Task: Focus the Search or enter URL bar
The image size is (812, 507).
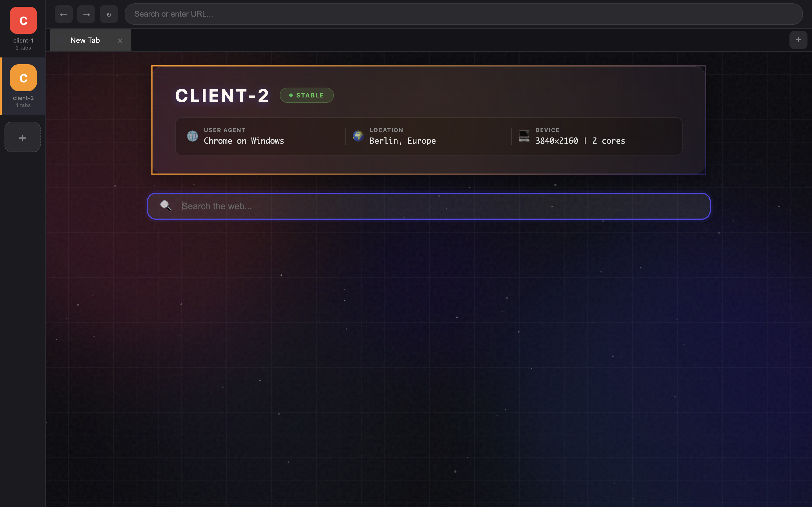Action: click(x=463, y=14)
